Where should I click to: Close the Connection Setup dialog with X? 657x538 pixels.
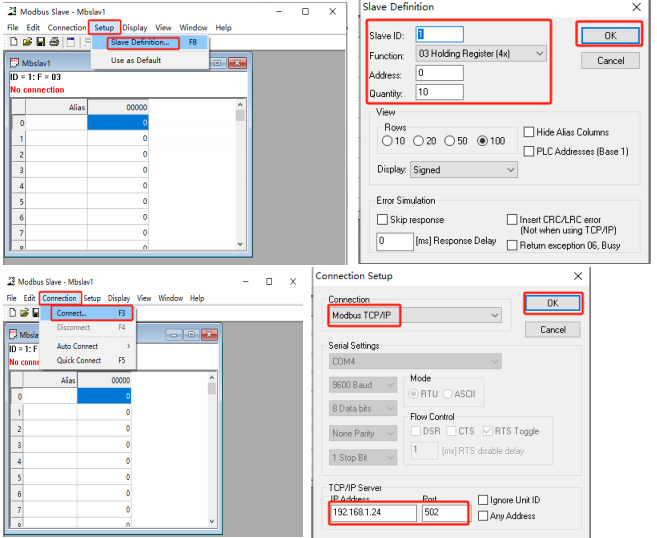578,276
